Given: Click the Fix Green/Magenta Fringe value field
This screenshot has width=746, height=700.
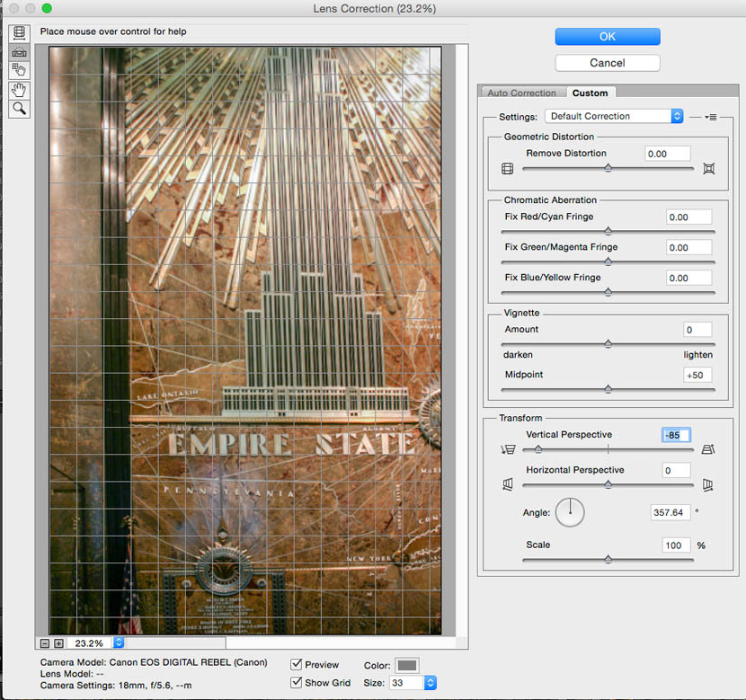Looking at the screenshot, I should (x=688, y=247).
